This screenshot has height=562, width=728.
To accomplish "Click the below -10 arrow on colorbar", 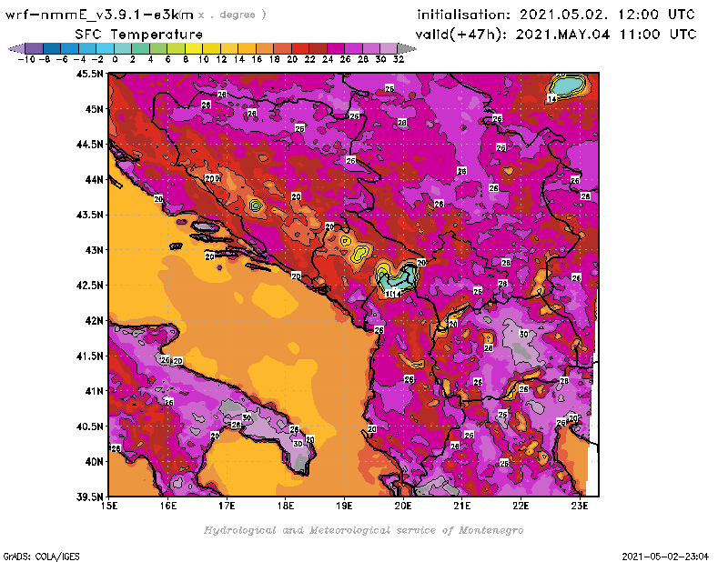I will click(16, 48).
